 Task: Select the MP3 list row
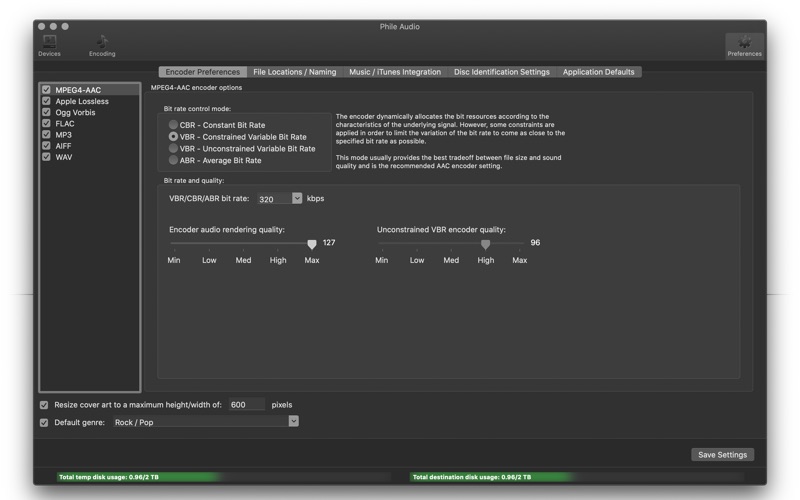90,135
